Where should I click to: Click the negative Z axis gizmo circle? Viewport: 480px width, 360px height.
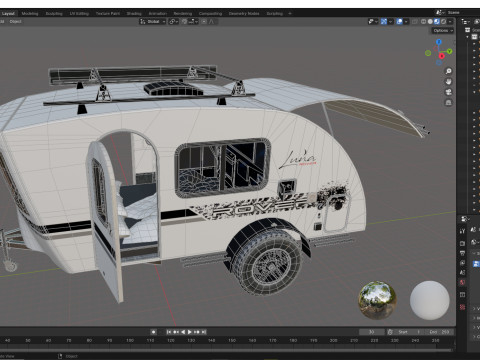(x=439, y=62)
